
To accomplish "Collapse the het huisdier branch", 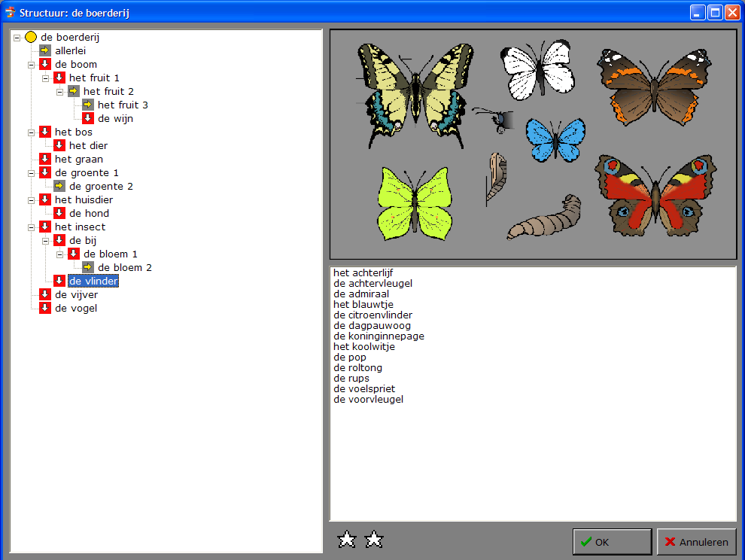I will tap(32, 200).
